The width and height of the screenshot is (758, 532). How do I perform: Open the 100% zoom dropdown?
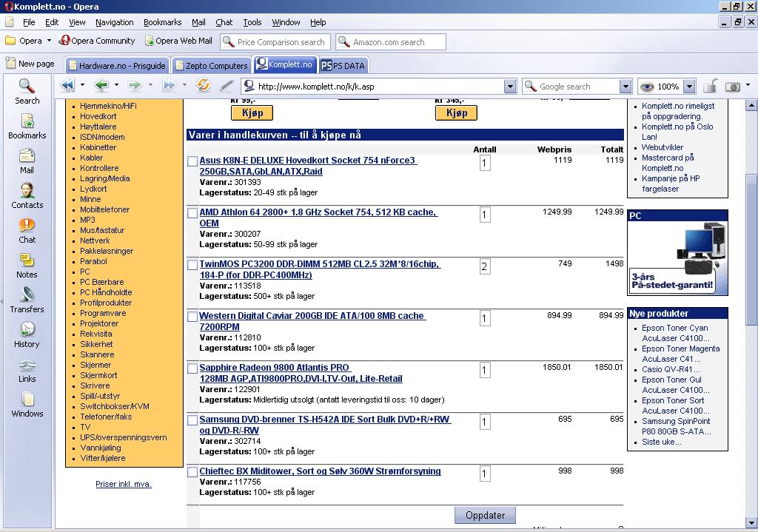coord(690,87)
